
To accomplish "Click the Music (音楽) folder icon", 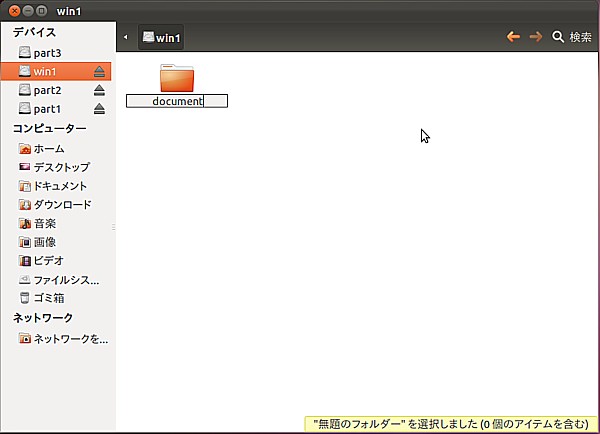I will coord(24,224).
